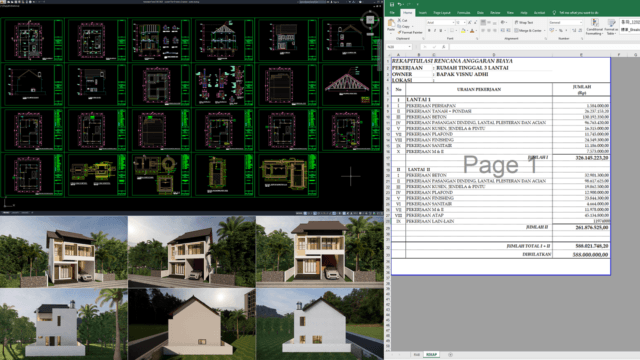Add a new sheet with plus button
This screenshot has width=640, height=360.
450,355
